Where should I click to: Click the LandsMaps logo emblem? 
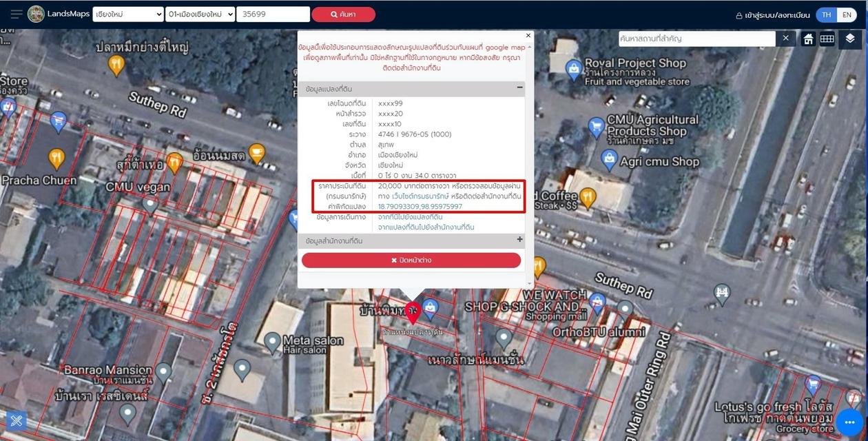(x=36, y=14)
